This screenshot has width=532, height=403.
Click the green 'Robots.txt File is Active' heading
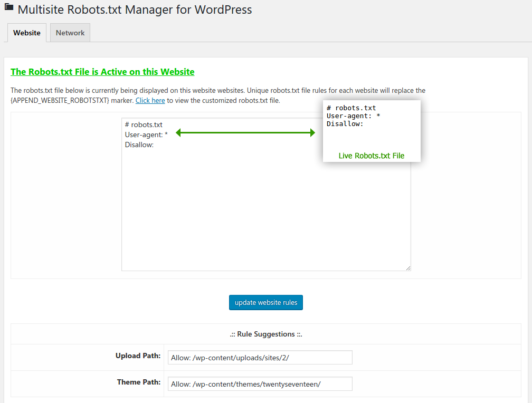102,72
